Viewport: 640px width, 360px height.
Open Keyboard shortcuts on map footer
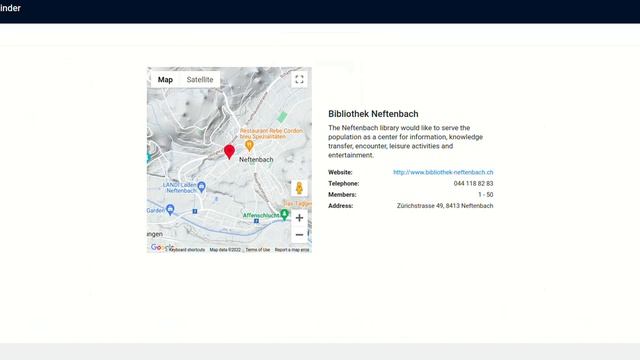pos(187,250)
